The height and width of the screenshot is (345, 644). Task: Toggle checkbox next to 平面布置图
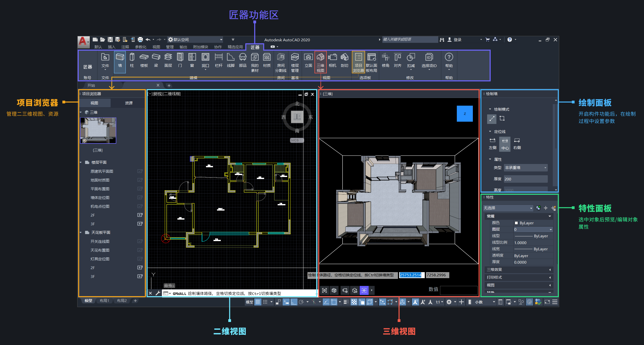(140, 189)
